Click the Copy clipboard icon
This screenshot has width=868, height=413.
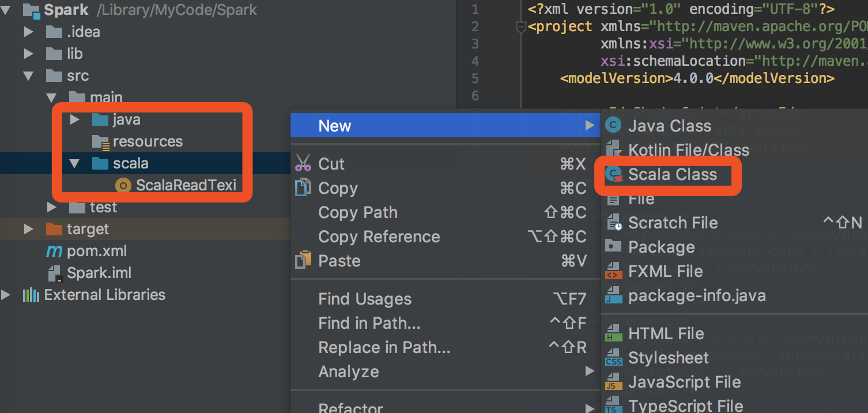coord(303,188)
